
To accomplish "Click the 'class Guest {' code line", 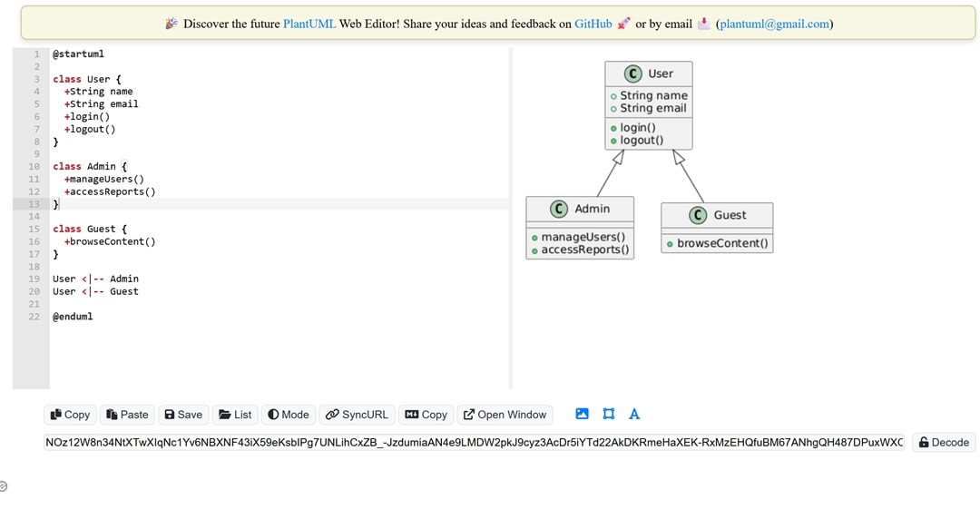I will tap(89, 229).
